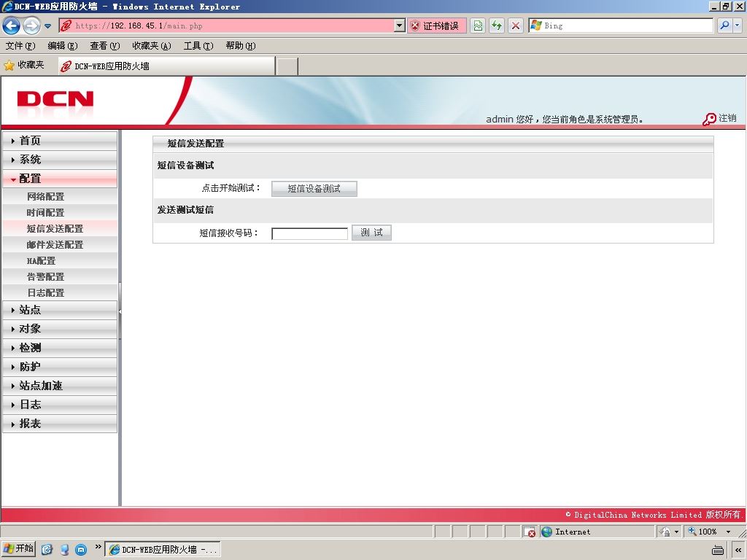The width and height of the screenshot is (747, 560).
Task: Click the keyboard tray icon
Action: click(x=718, y=551)
